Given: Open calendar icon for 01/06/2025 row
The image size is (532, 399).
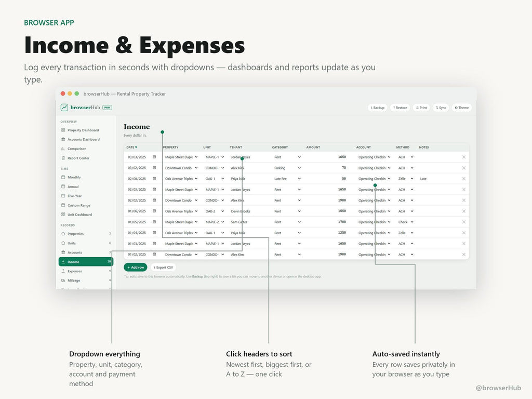Looking at the screenshot, I should coord(154,211).
